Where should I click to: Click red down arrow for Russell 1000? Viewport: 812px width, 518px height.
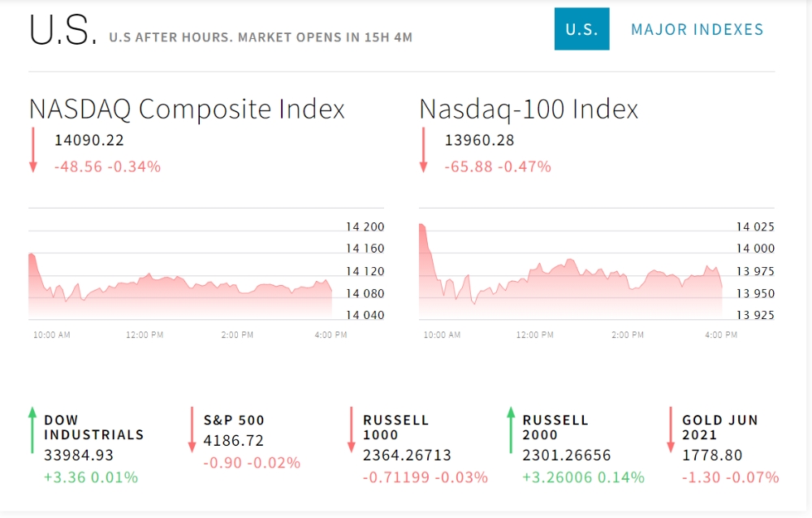click(352, 430)
